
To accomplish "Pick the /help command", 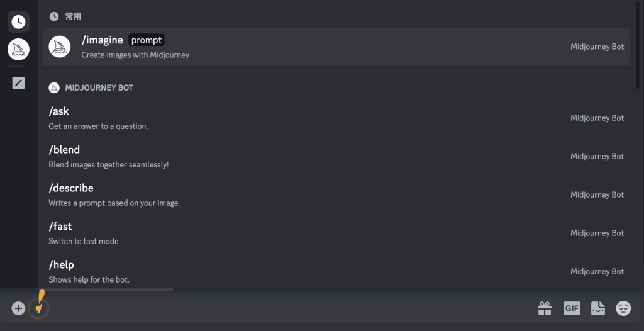I will point(336,271).
